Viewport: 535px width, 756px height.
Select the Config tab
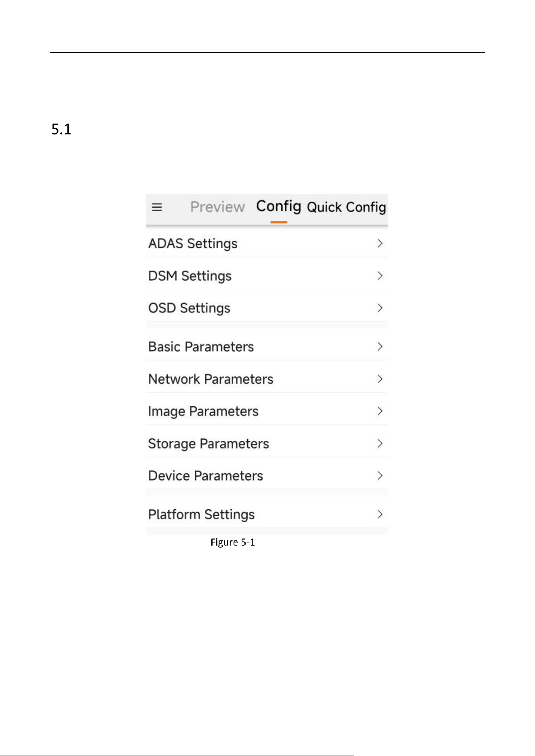tap(279, 206)
